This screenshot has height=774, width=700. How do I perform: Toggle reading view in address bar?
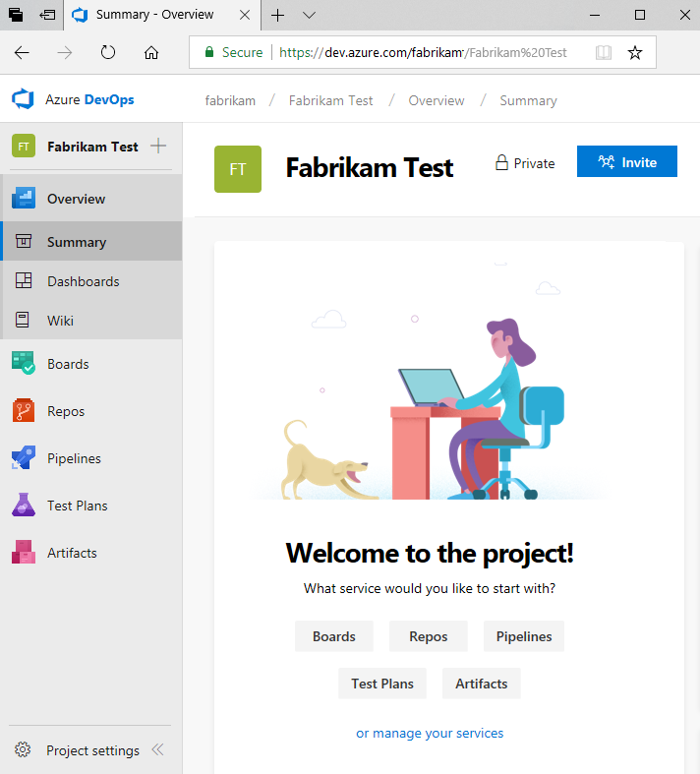pos(603,52)
